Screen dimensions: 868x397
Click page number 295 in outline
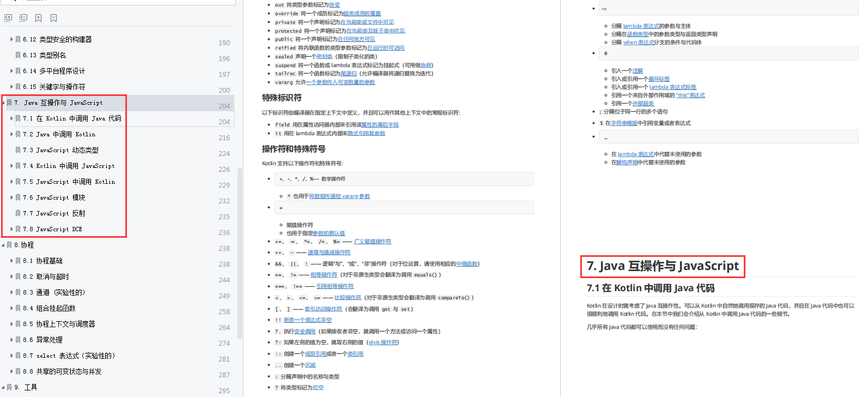point(224,391)
